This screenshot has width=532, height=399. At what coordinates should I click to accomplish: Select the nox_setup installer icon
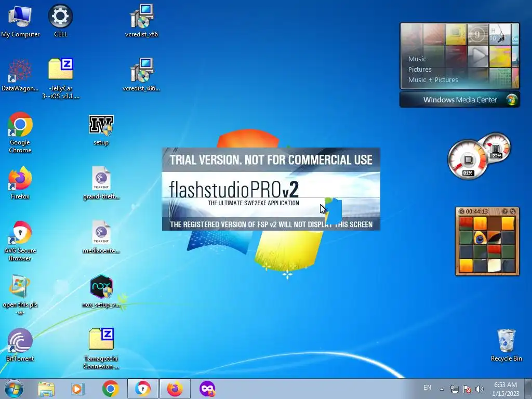tap(101, 291)
